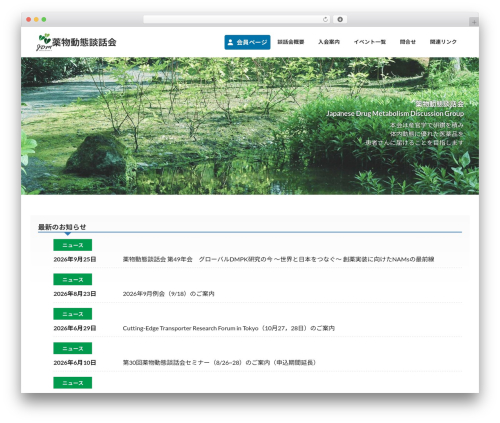Open the 関連リンク menu item
This screenshot has height=423, width=500.
coord(443,42)
